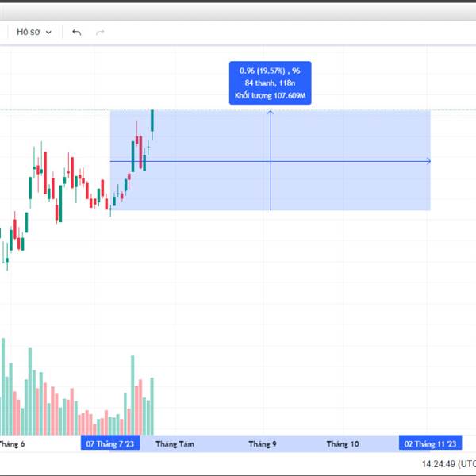Click the Tháng Tám time axis label
This screenshot has width=476, height=476.
[175, 443]
